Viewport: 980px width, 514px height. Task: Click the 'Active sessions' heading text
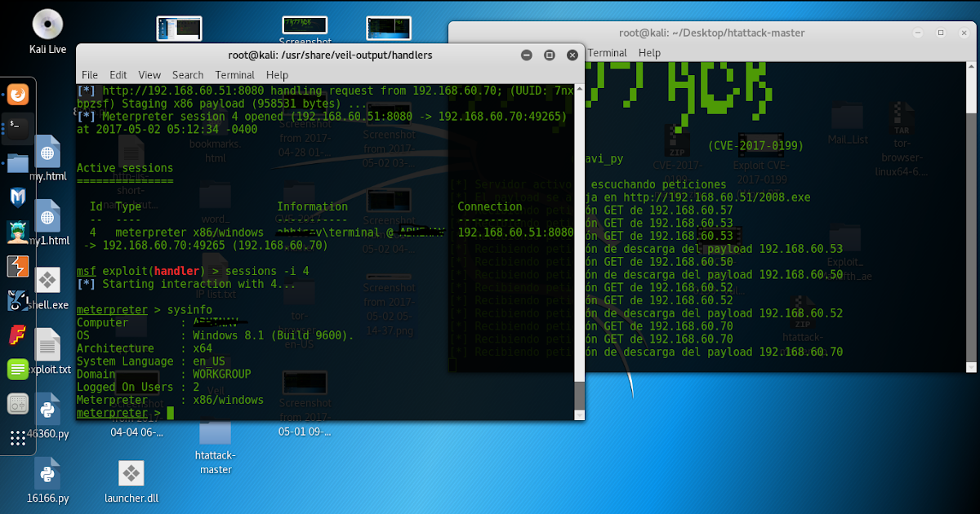pos(125,167)
